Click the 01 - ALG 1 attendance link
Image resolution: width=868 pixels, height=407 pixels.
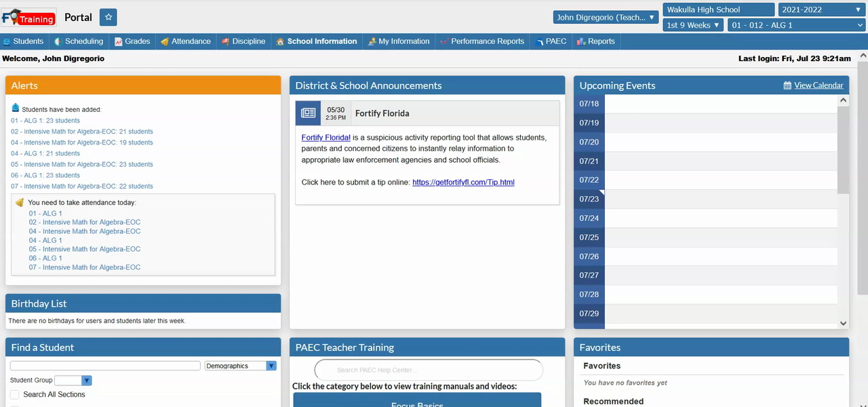coord(45,214)
